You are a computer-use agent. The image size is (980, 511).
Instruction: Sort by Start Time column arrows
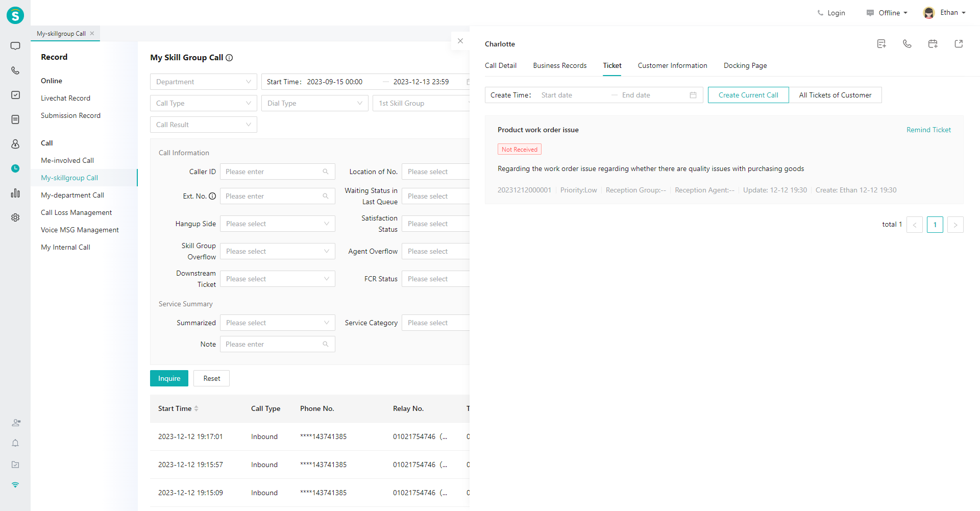197,408
